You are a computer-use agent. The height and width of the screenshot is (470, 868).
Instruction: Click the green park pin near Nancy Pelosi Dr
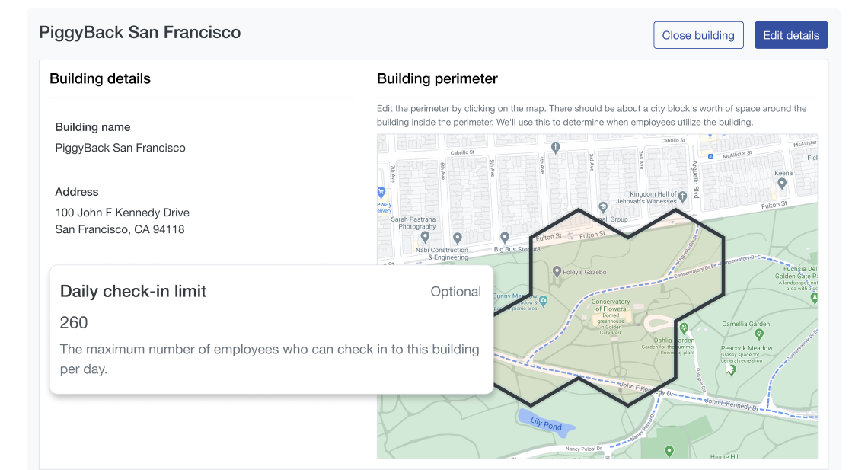tap(669, 452)
